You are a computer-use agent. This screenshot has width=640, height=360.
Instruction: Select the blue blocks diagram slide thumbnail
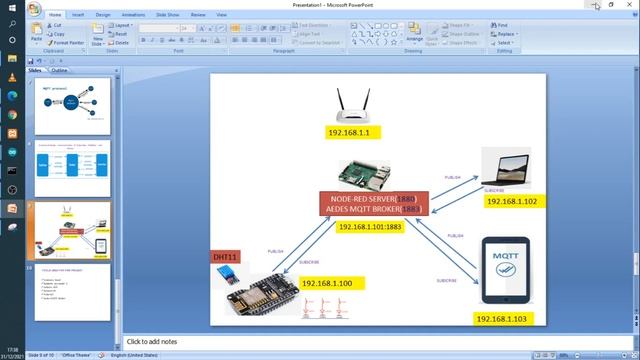click(x=72, y=168)
